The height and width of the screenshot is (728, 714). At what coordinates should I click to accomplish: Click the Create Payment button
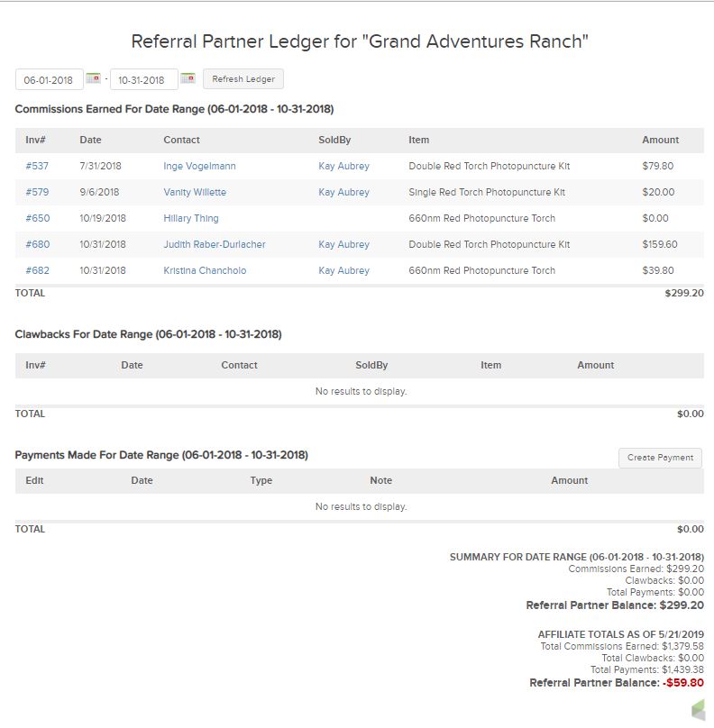pos(660,458)
